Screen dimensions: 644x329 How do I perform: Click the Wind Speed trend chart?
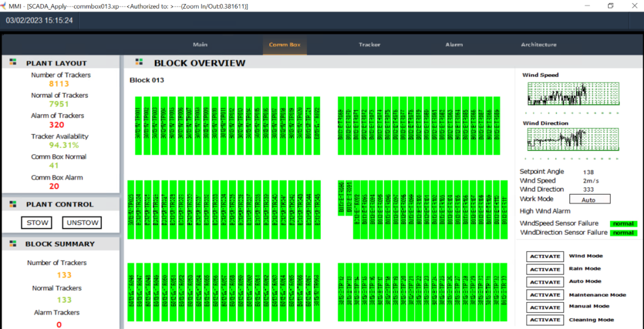coord(556,93)
